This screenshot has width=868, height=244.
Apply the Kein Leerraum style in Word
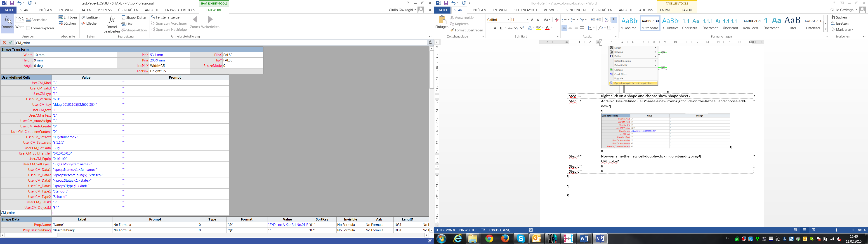pyautogui.click(x=752, y=23)
